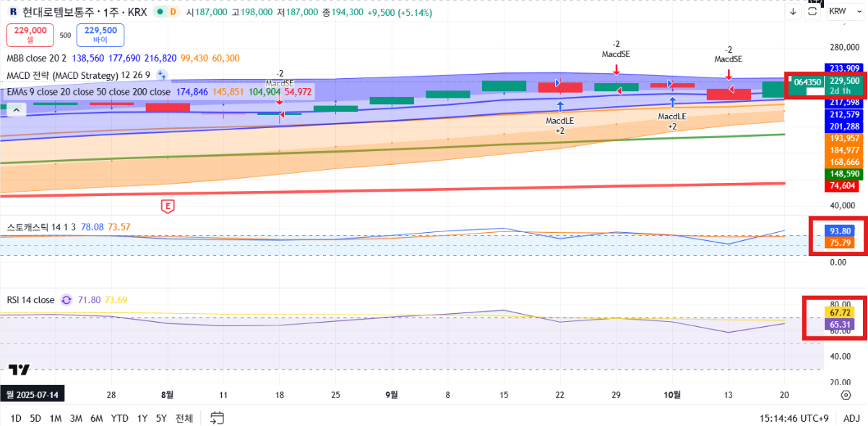The image size is (868, 426).
Task: Click the 229,500 current price label with 2d 1h
Action: pyautogui.click(x=844, y=86)
